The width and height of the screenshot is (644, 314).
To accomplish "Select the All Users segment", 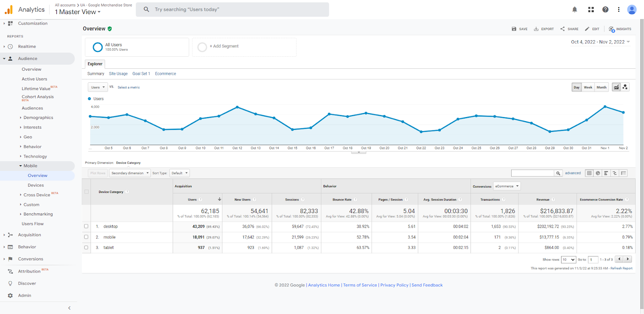I will [137, 47].
